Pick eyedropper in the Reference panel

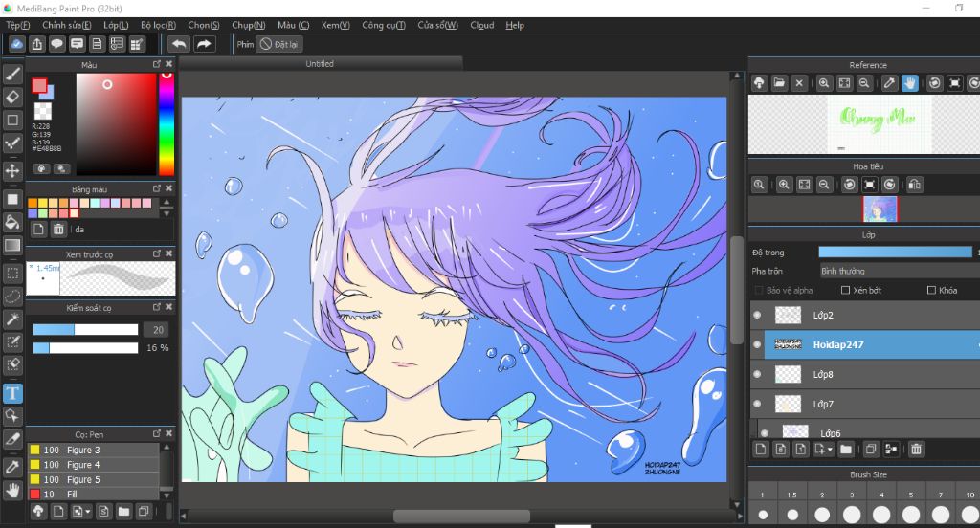pyautogui.click(x=889, y=83)
